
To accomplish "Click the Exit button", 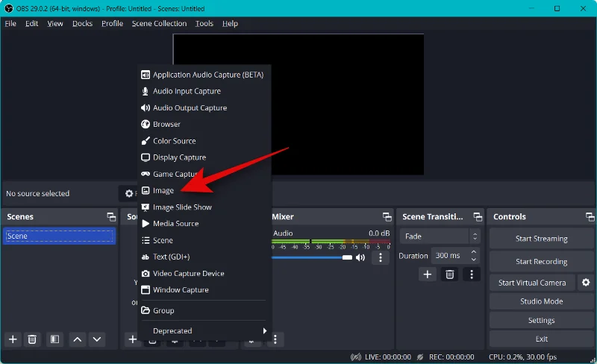I will 542,339.
